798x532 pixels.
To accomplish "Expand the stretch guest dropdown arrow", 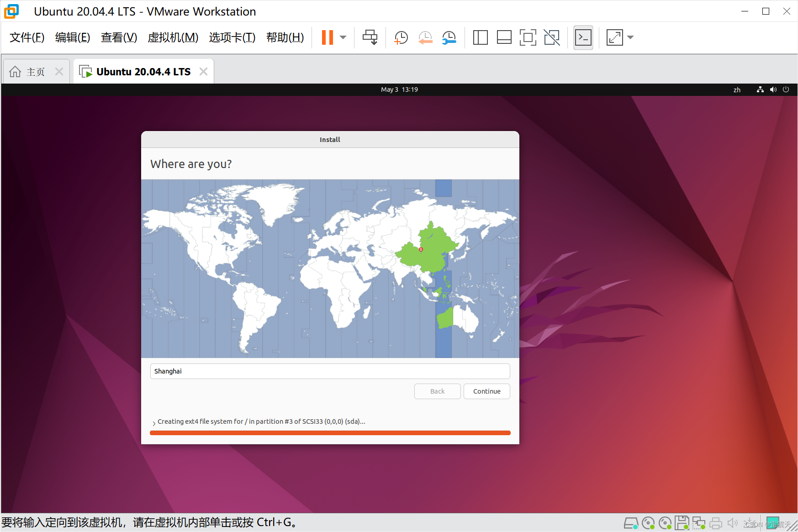I will pos(630,37).
